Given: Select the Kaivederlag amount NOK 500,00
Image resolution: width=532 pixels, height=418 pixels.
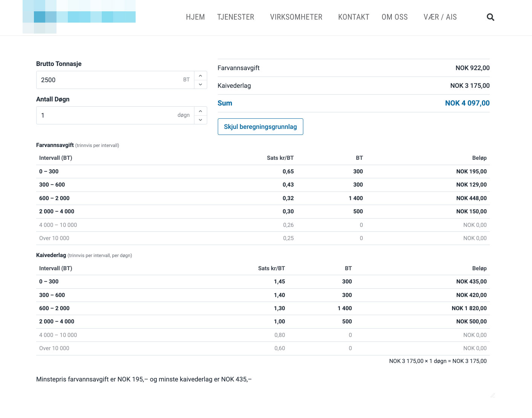Looking at the screenshot, I should pyautogui.click(x=471, y=322).
